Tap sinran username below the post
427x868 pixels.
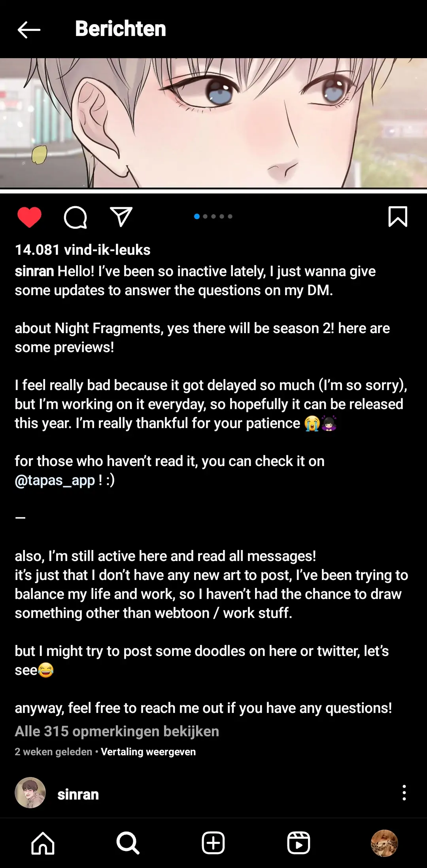coord(78,794)
